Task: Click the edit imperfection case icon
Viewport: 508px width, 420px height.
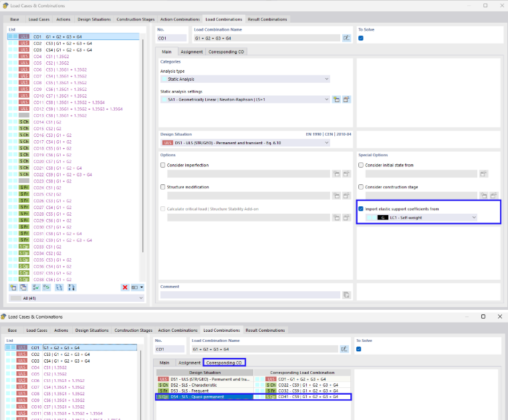Action: 346,174
